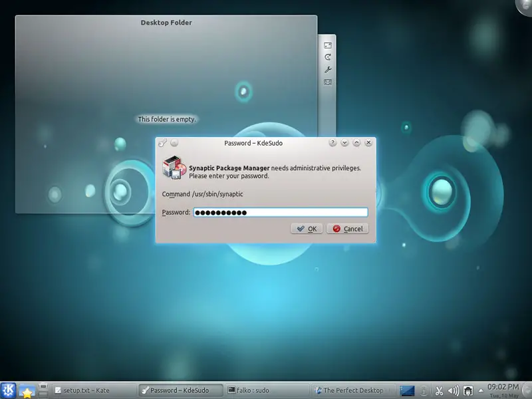The image size is (532, 399).
Task: Click the Desktop Folder widget rotate icon
Action: pos(327,57)
